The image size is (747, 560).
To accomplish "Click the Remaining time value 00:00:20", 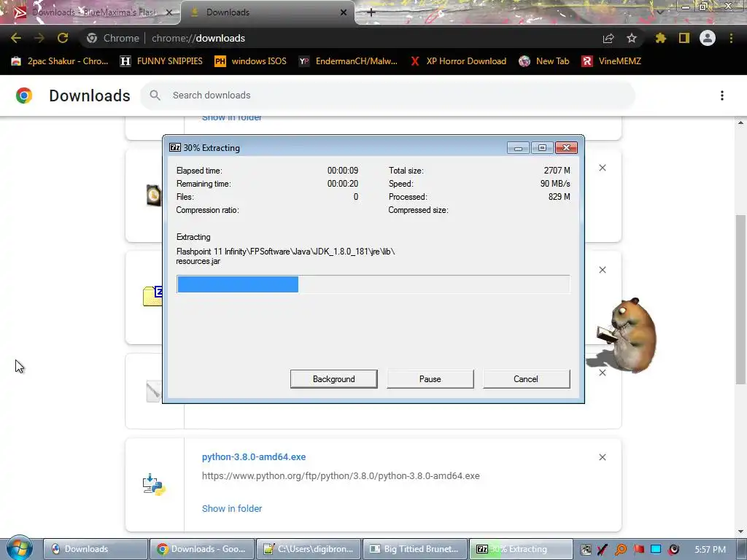I will tap(343, 183).
